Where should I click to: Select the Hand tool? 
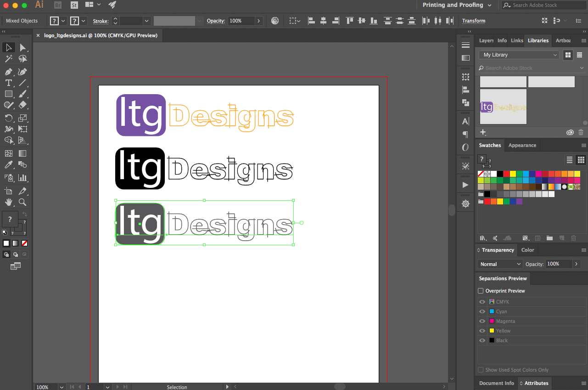[8, 202]
